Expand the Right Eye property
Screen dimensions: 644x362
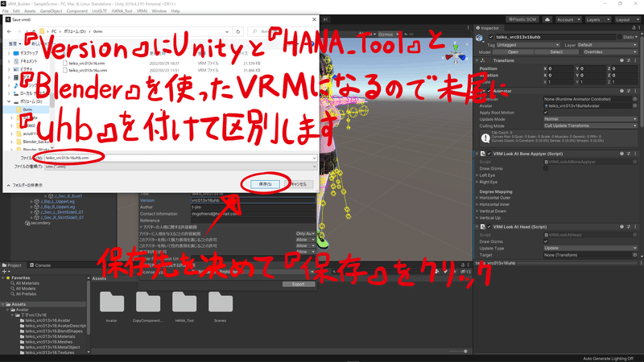tap(477, 182)
